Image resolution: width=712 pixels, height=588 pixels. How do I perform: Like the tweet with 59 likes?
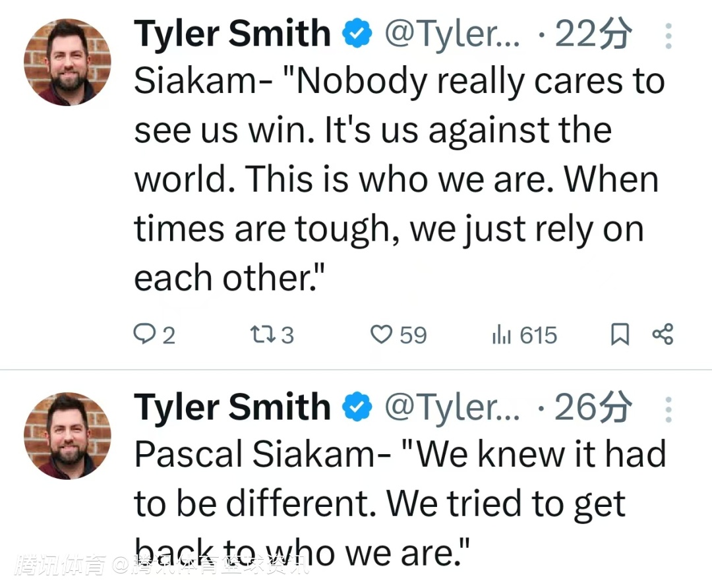381,335
